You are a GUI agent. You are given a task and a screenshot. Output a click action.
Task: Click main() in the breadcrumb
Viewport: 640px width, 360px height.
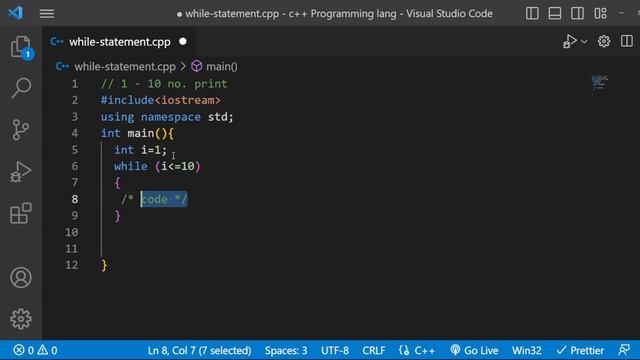click(x=222, y=67)
